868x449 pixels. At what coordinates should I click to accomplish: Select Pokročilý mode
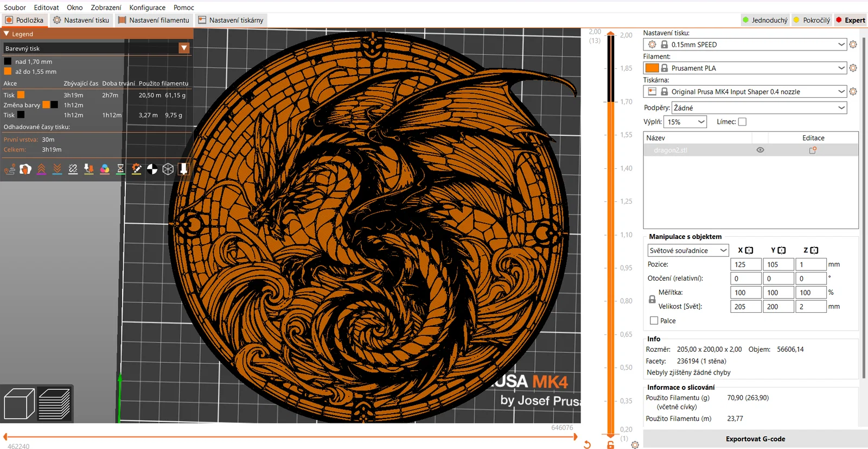pyautogui.click(x=812, y=20)
